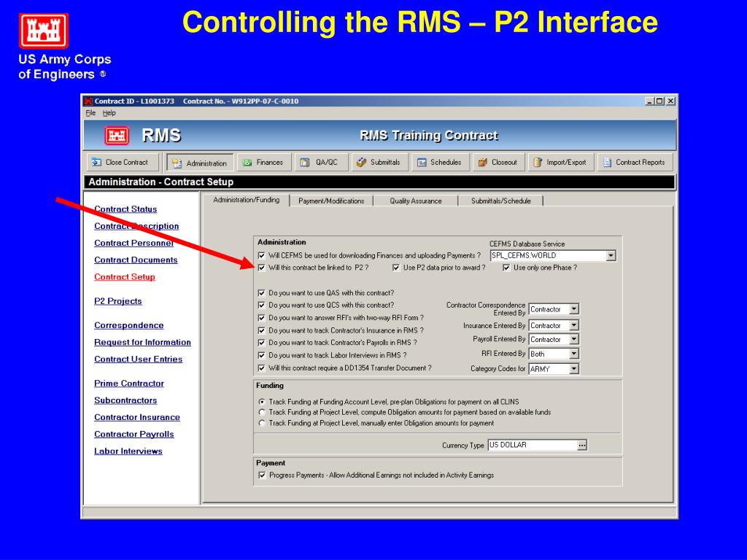Click the RMS castle logo in banner

click(117, 136)
